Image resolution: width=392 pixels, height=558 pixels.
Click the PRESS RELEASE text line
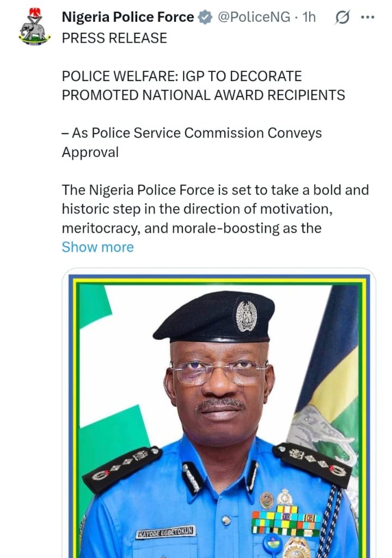point(114,38)
